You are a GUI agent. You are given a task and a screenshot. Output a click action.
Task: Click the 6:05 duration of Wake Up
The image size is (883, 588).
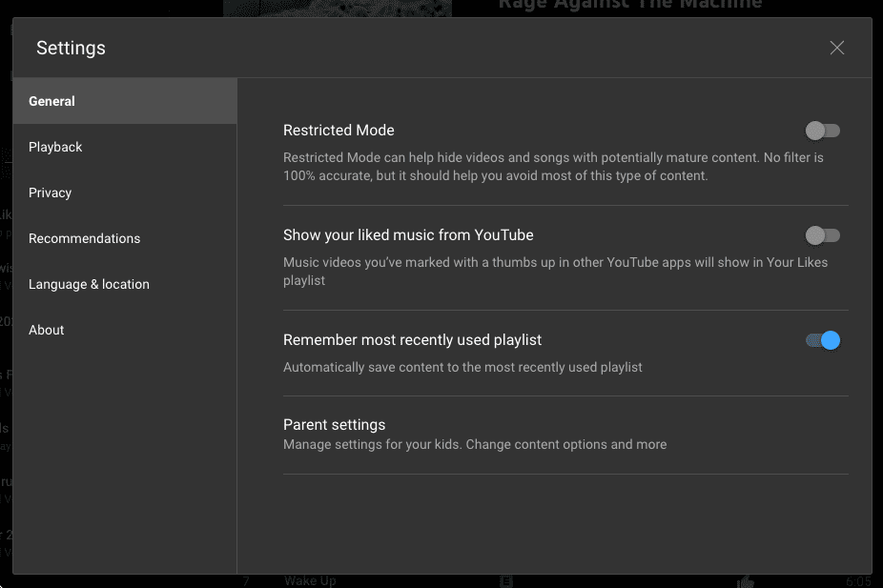pyautogui.click(x=858, y=580)
